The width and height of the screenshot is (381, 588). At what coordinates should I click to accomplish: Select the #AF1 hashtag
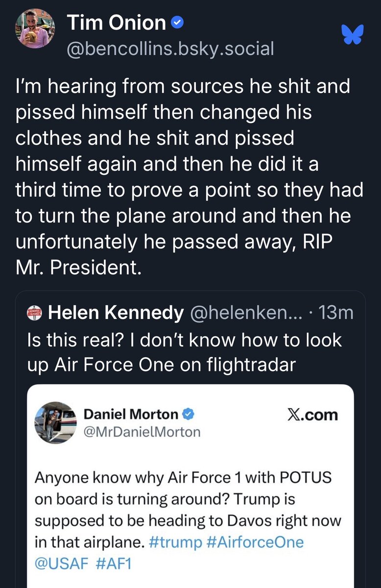tap(115, 563)
